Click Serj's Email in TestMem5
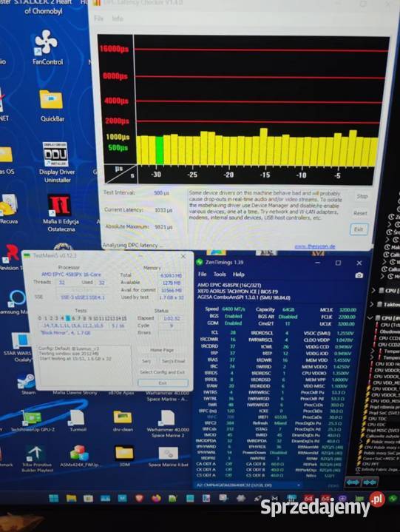Screen dimensions: 400x532 point(173,361)
